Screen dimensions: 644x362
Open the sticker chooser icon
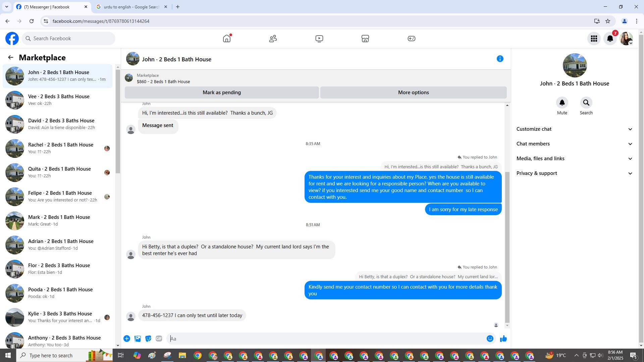tap(148, 339)
